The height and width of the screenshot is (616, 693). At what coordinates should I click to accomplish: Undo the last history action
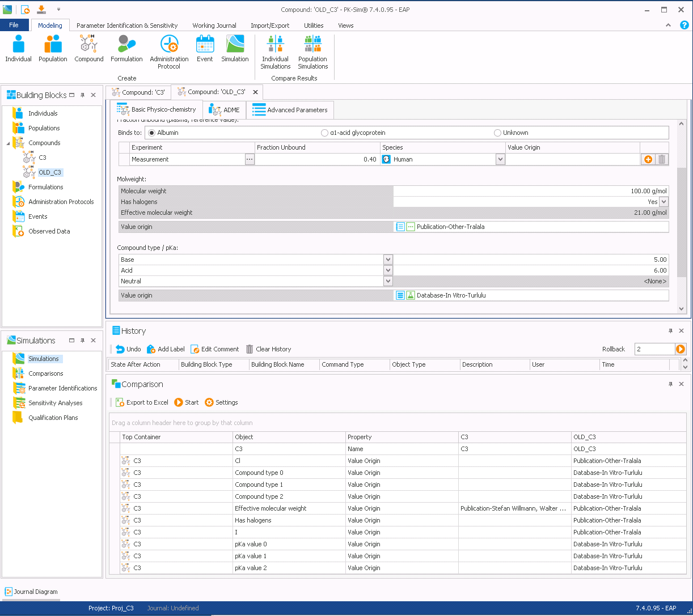coord(128,349)
